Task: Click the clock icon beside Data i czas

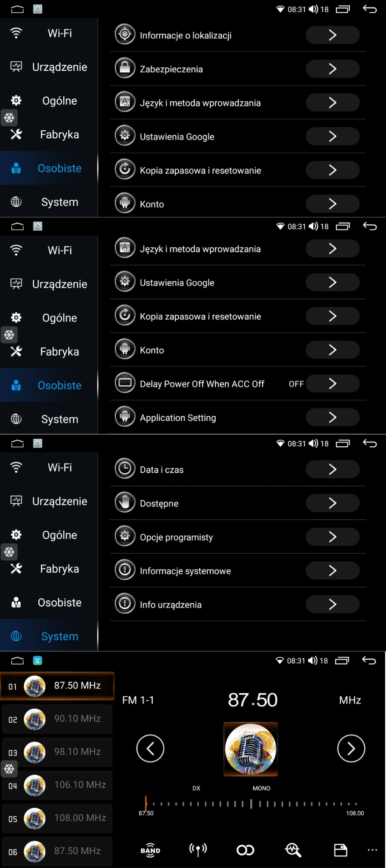Action: pyautogui.click(x=125, y=469)
